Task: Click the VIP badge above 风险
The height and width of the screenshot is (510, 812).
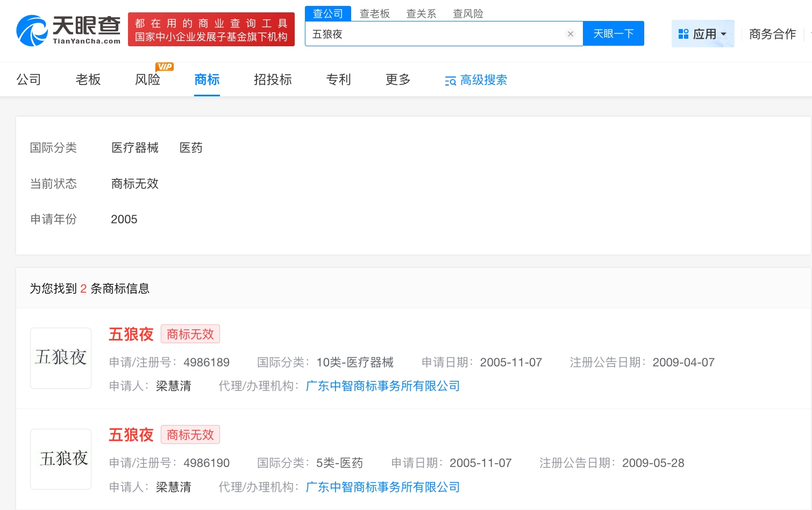Action: [165, 67]
